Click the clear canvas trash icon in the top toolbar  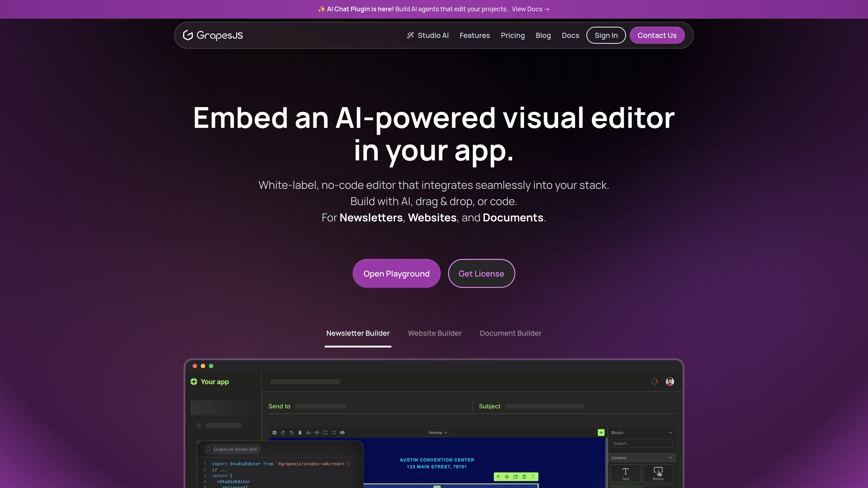tap(300, 432)
